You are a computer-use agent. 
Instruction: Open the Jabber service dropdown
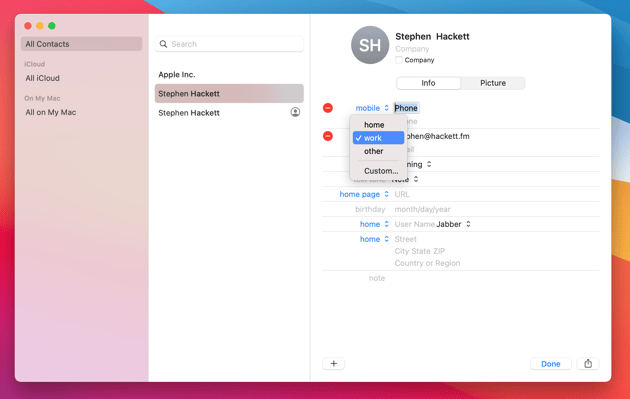click(x=453, y=224)
